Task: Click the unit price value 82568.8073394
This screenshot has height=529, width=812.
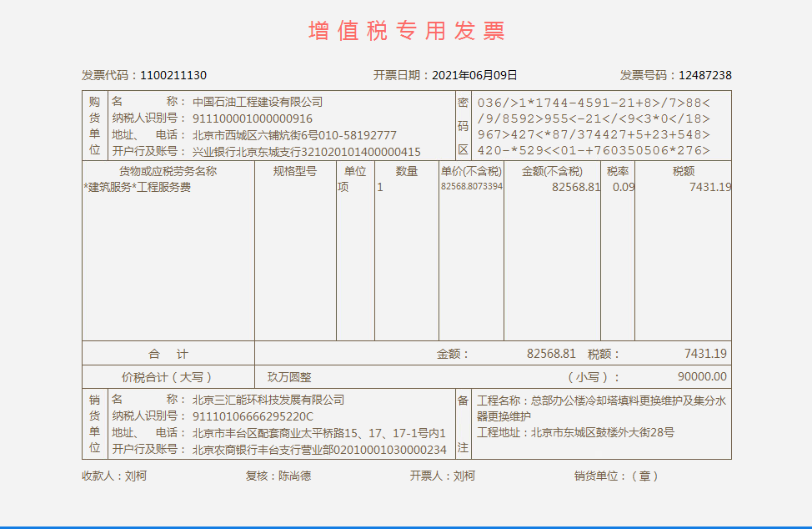Action: tap(471, 187)
